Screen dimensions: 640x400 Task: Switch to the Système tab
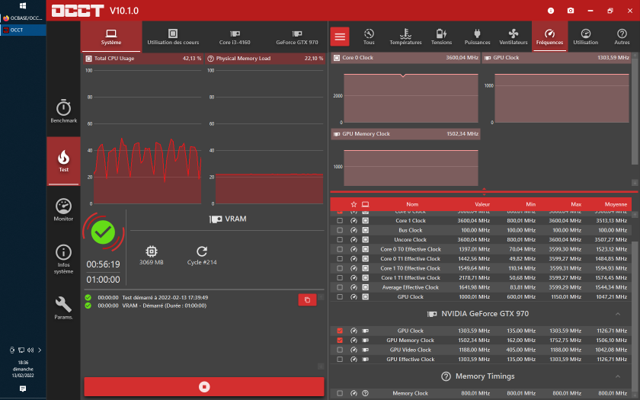[111, 37]
